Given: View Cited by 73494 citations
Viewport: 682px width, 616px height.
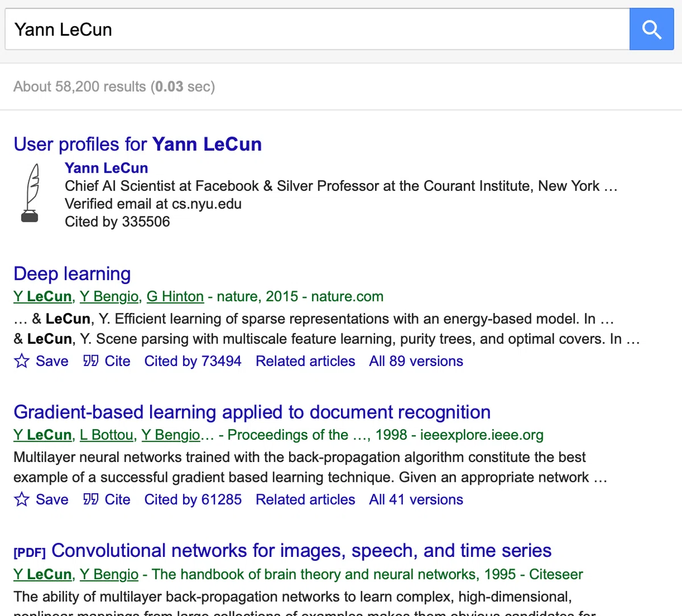Looking at the screenshot, I should (193, 361).
